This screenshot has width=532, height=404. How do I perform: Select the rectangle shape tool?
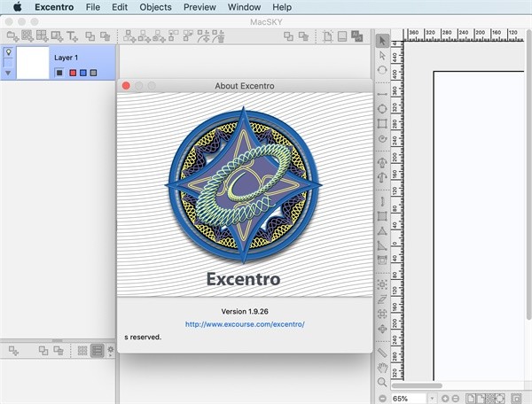click(382, 124)
